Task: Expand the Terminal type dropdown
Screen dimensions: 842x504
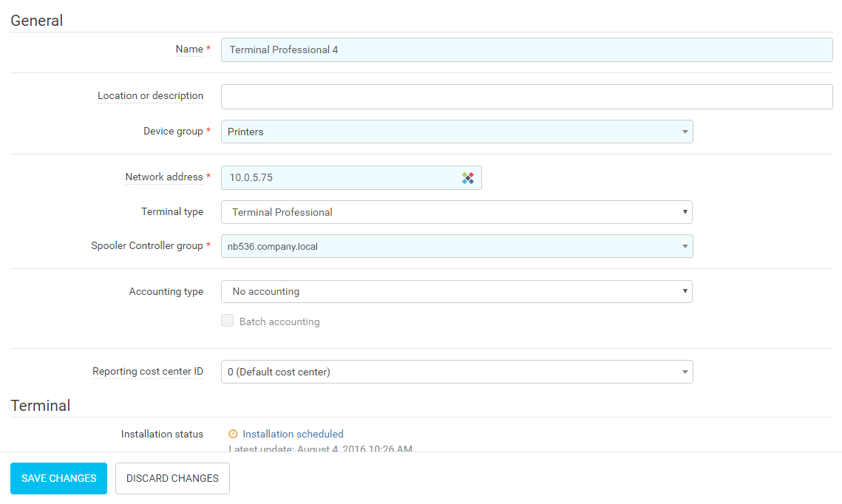Action: (457, 212)
